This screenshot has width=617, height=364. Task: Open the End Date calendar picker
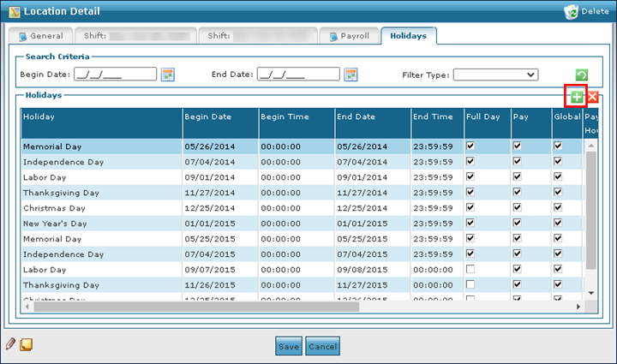click(x=350, y=75)
